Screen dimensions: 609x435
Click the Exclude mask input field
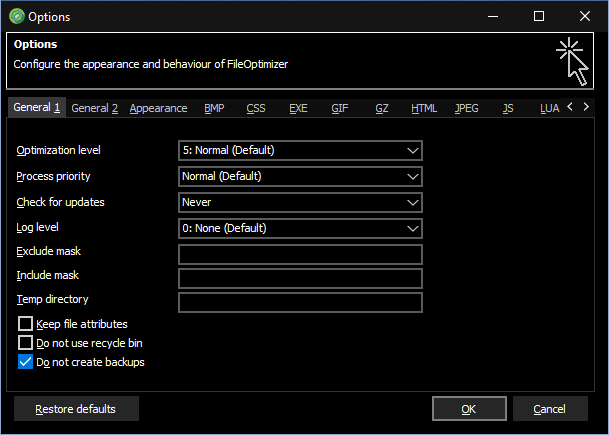click(x=300, y=254)
